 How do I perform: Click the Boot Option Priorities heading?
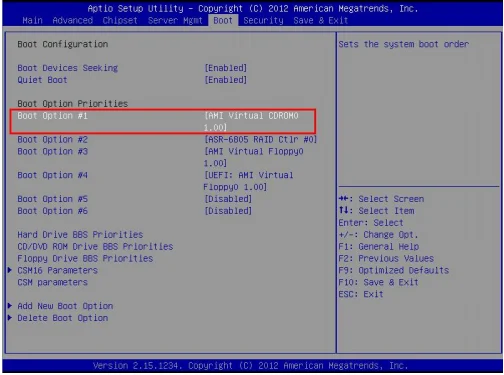73,104
